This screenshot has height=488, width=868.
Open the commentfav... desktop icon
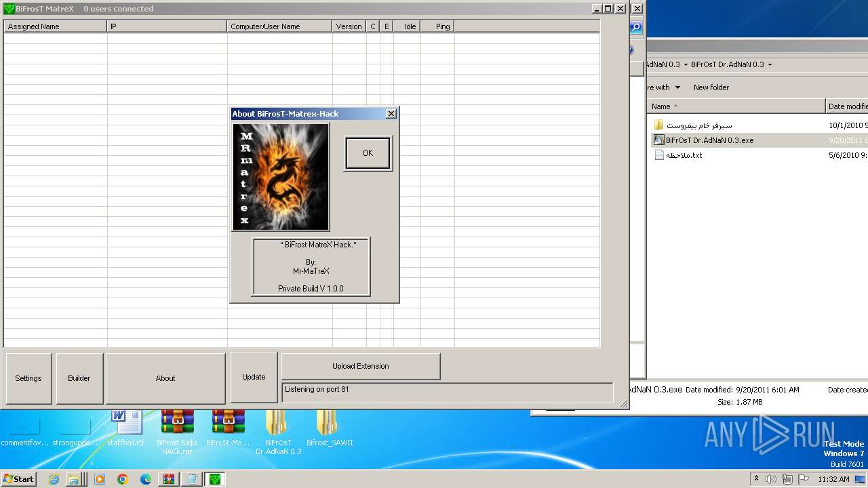[x=25, y=432]
